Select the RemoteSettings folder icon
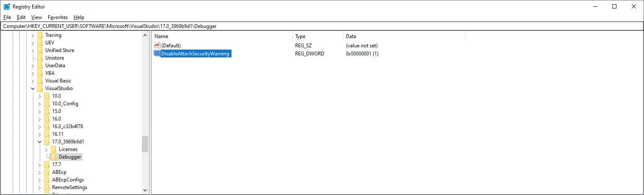This screenshot has height=195, width=644. click(x=47, y=187)
